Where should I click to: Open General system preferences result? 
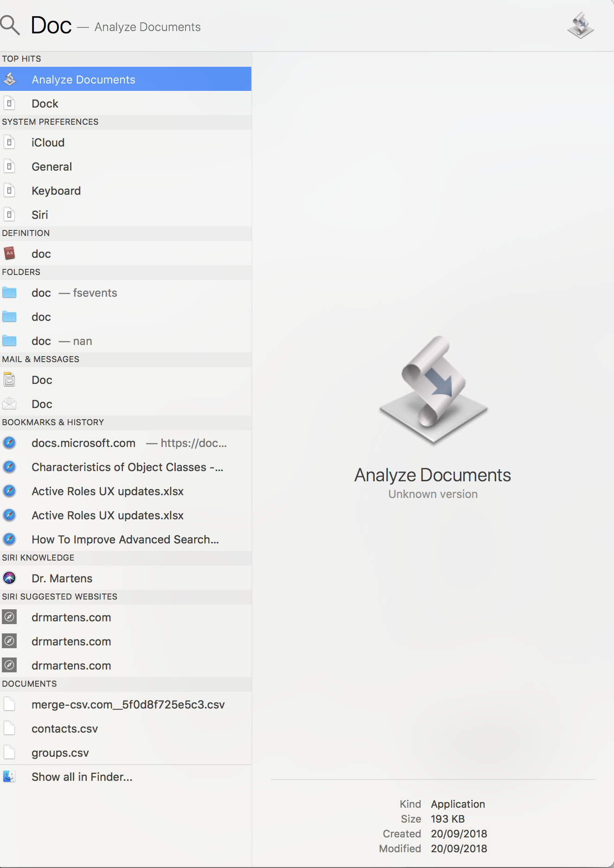[51, 167]
